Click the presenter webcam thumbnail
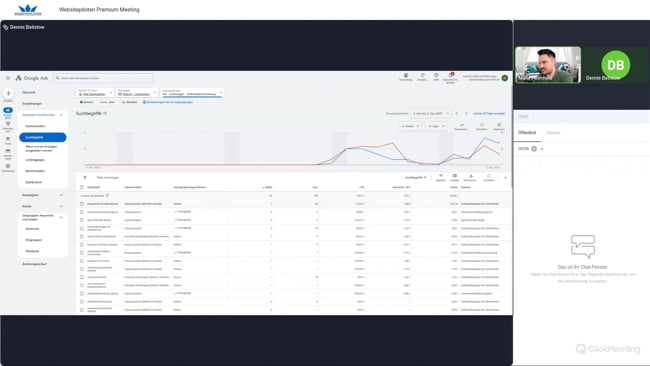The width and height of the screenshot is (650, 366). [548, 65]
